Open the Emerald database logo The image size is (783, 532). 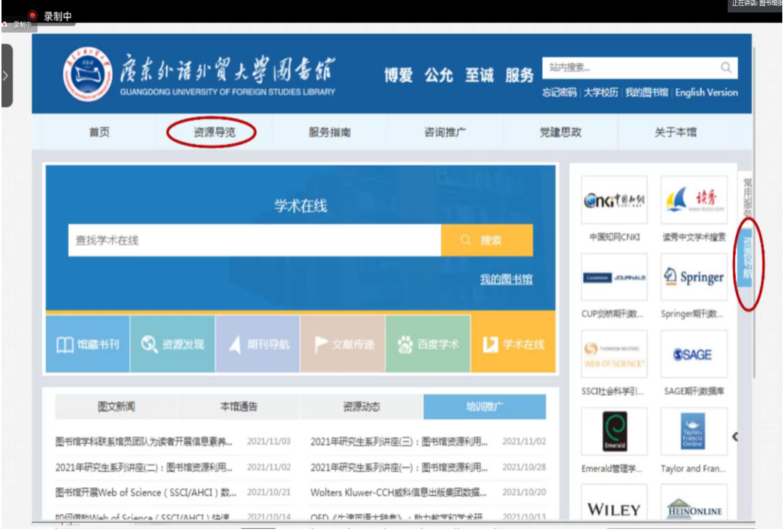pos(614,432)
